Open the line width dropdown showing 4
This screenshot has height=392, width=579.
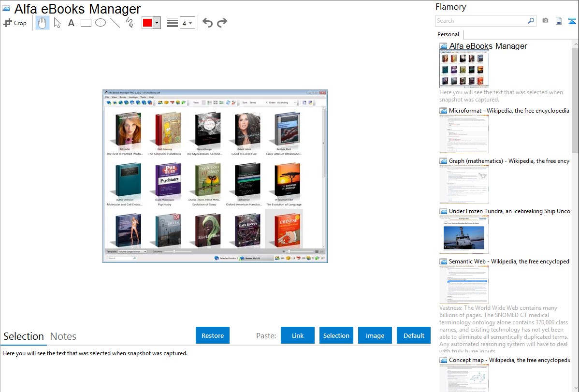188,23
